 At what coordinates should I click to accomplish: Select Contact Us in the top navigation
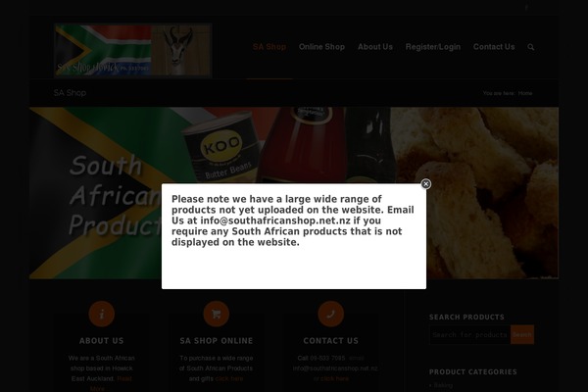click(494, 47)
